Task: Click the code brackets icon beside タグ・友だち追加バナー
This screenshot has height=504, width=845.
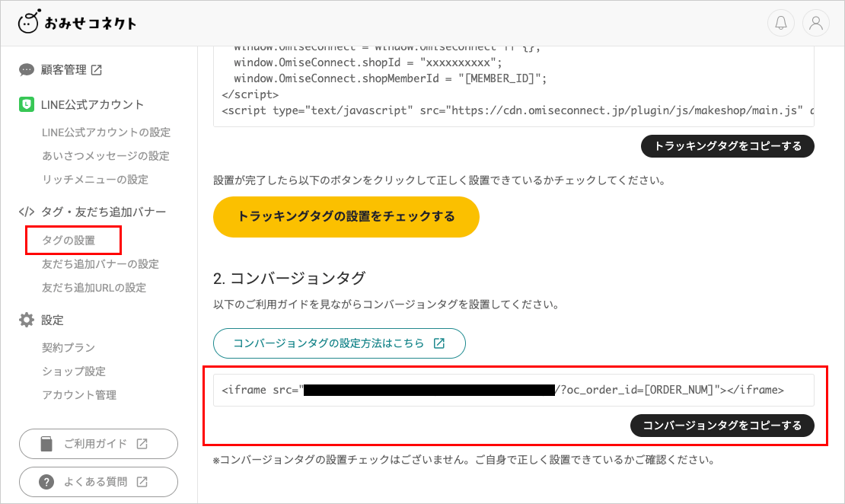Action: [x=27, y=212]
